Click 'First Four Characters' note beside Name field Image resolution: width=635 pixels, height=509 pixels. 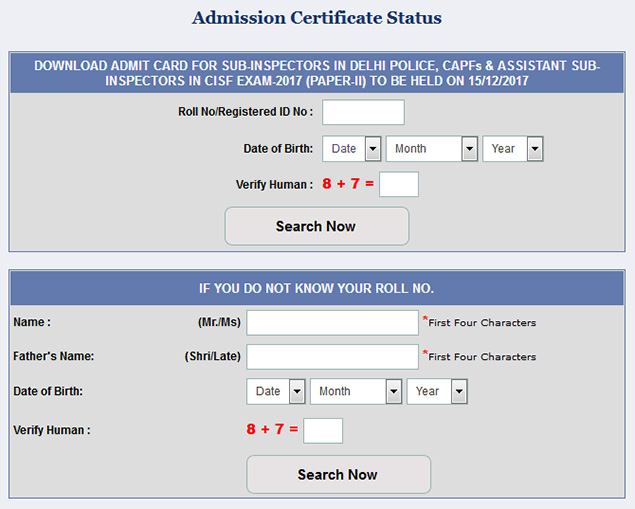[x=482, y=323]
